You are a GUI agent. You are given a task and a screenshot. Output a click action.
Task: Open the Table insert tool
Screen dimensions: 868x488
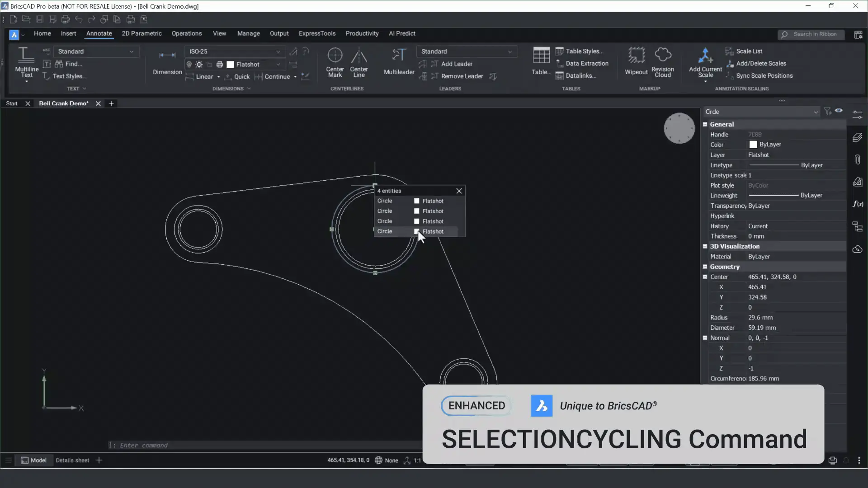(541, 56)
